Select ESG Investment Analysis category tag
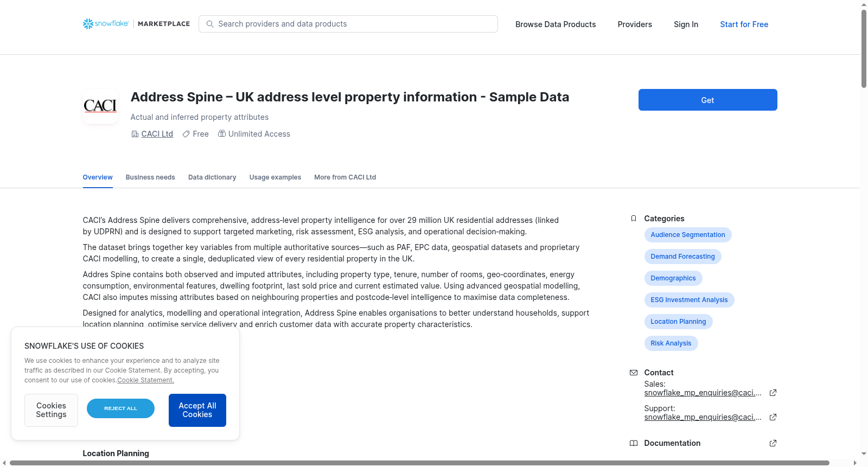 689,300
